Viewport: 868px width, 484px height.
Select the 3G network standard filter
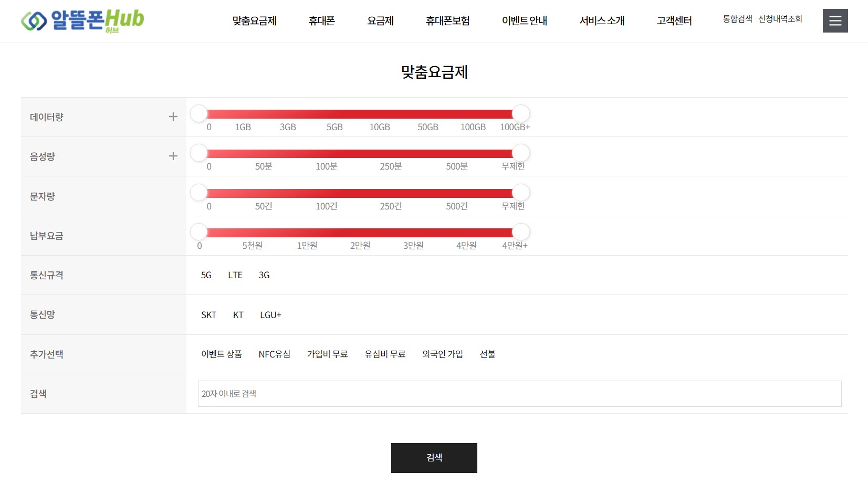tap(264, 275)
